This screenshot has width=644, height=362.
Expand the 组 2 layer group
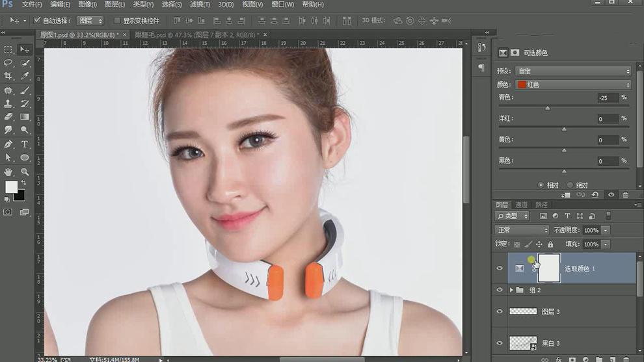[x=511, y=290]
